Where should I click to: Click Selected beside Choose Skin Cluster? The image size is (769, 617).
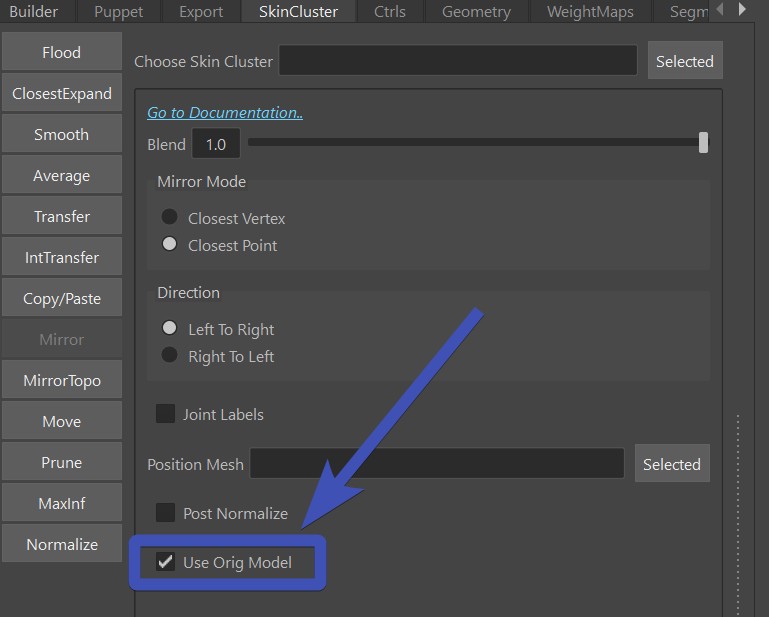(684, 61)
